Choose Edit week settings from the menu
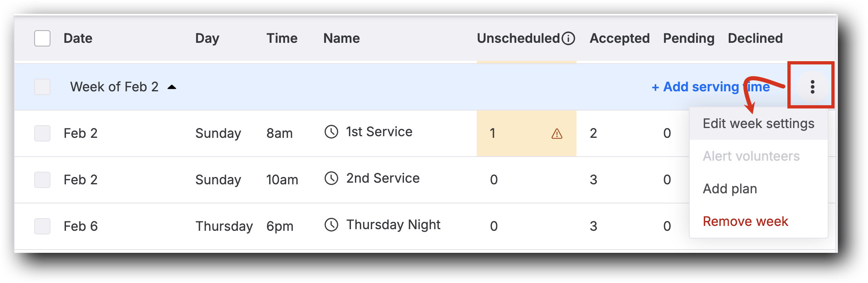 [759, 123]
